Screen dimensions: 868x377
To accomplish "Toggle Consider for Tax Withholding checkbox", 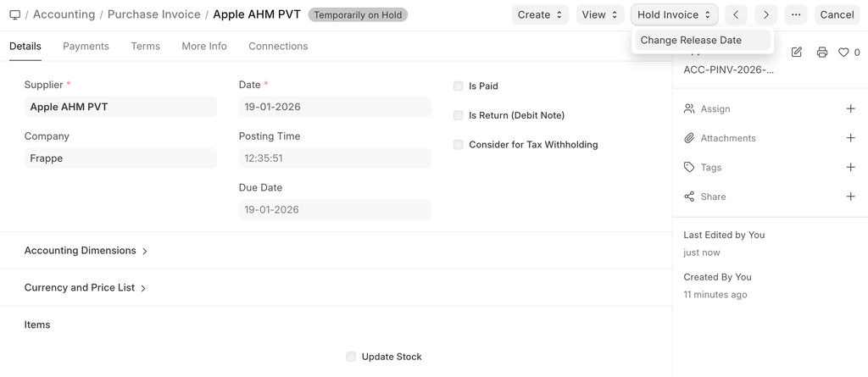I will coord(459,145).
